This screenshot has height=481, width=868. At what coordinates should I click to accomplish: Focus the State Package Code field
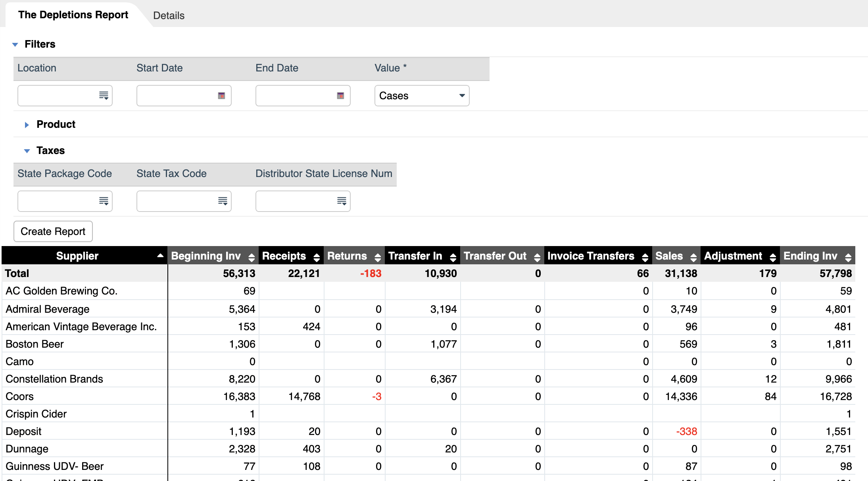coord(65,201)
